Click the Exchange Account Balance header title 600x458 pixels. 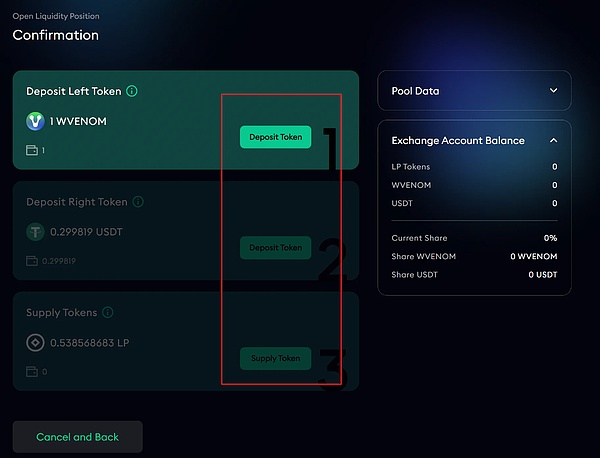(x=458, y=140)
